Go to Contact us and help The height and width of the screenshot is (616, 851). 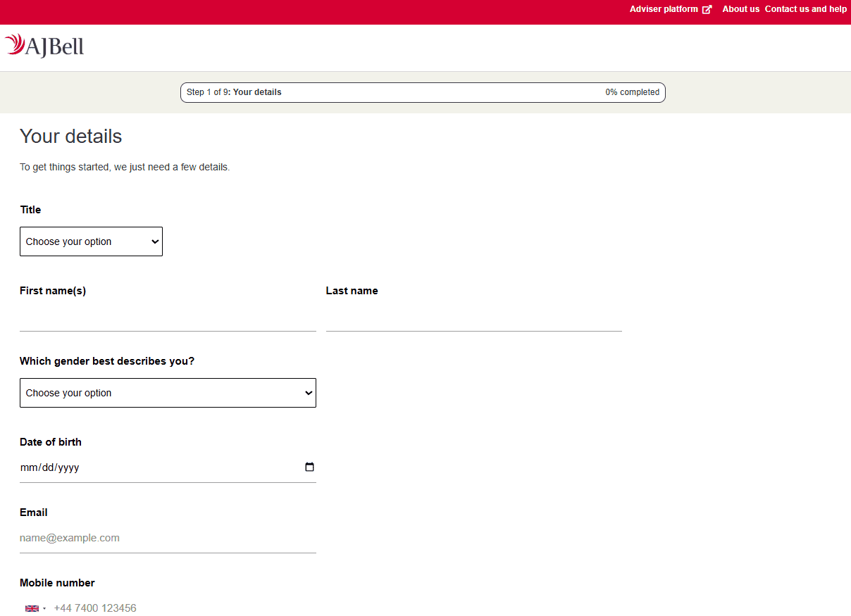pyautogui.click(x=805, y=9)
